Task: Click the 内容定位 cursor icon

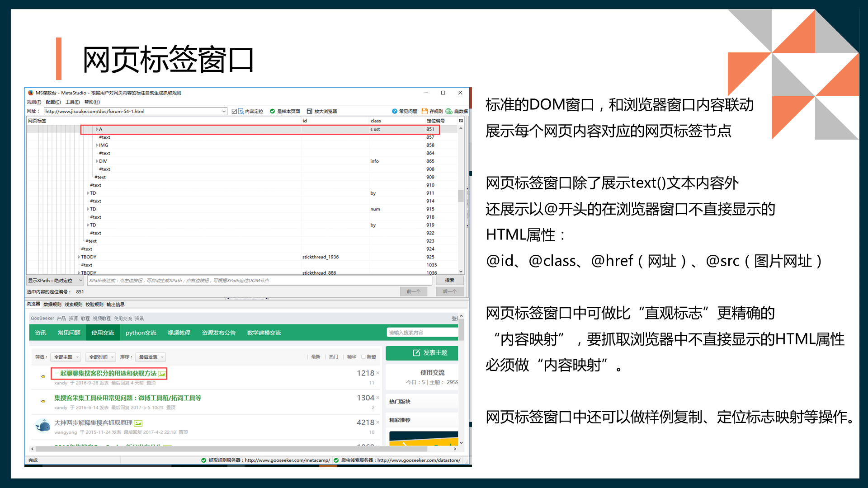Action: 241,111
